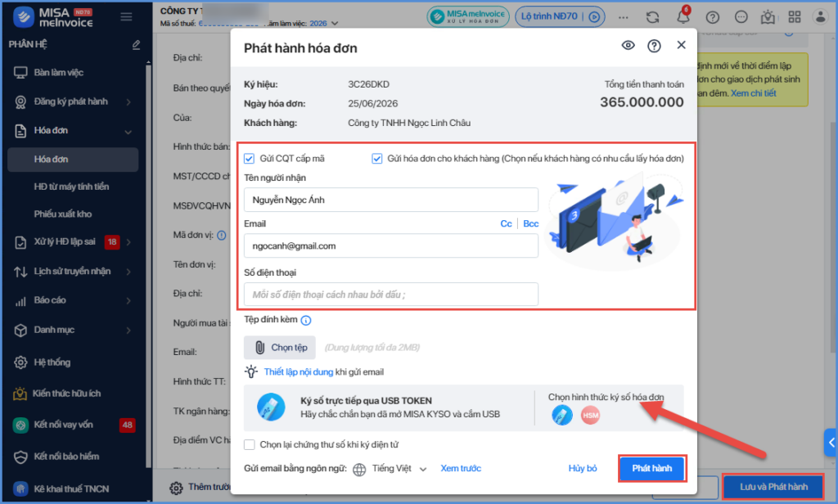Check Chọn lại chứng thư số checkbox
This screenshot has height=504, width=838.
pyautogui.click(x=249, y=444)
